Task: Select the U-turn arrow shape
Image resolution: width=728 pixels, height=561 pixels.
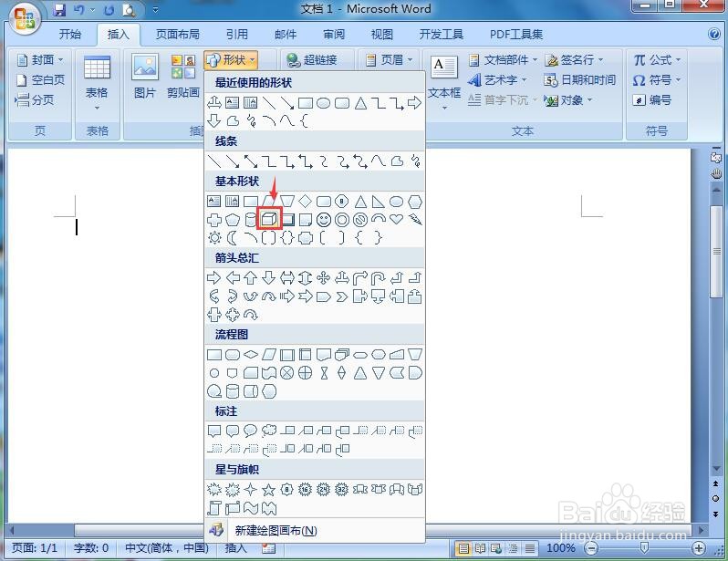Action: point(378,277)
